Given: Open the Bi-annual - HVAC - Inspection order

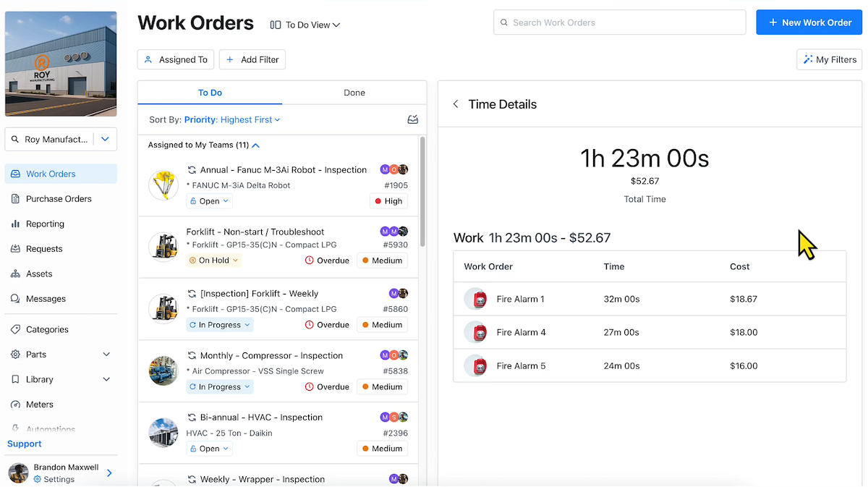Looking at the screenshot, I should (x=261, y=418).
